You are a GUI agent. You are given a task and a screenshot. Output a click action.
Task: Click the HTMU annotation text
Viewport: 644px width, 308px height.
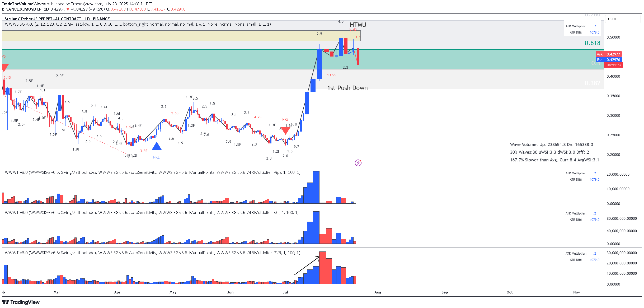click(358, 25)
